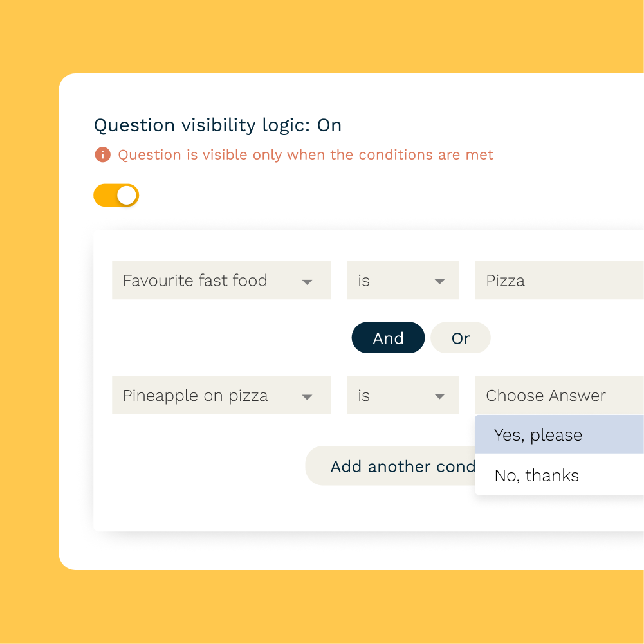The width and height of the screenshot is (644, 644).
Task: Select the 'And' condition operator
Action: pos(388,338)
